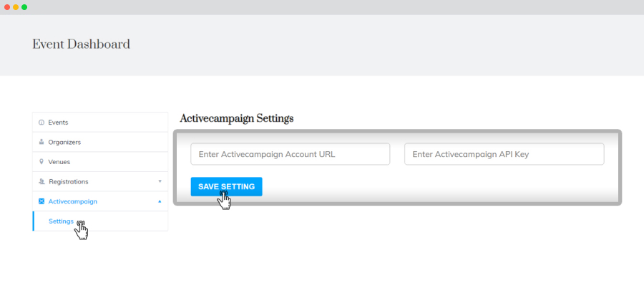The height and width of the screenshot is (301, 644).
Task: Click the Activecampaign envelope icon
Action: [x=42, y=201]
